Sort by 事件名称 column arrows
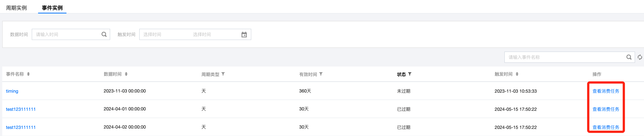This screenshot has height=136, width=644. (x=28, y=74)
